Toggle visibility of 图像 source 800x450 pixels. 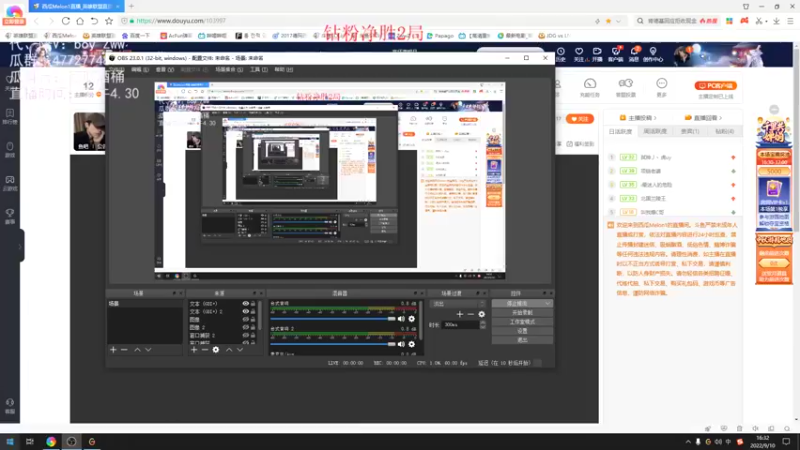coord(245,319)
